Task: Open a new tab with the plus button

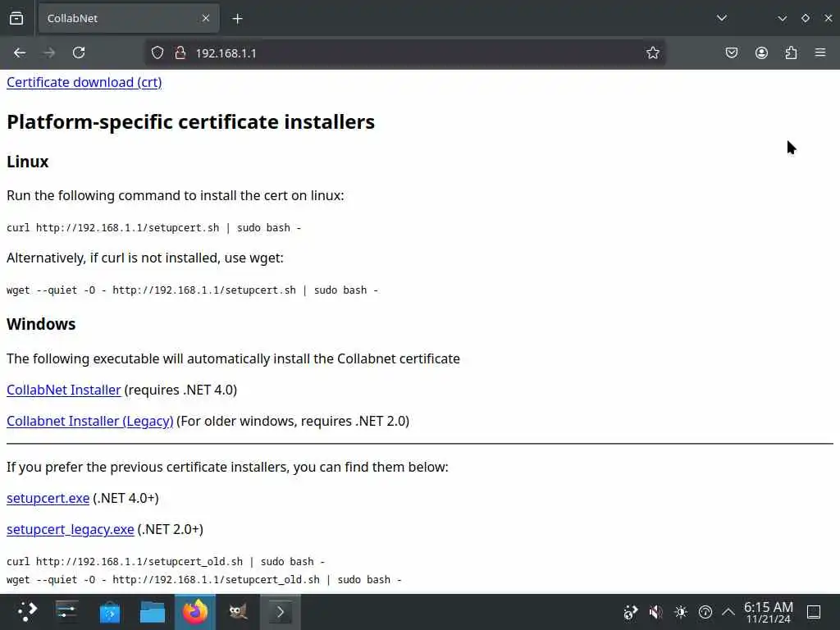Action: [237, 19]
